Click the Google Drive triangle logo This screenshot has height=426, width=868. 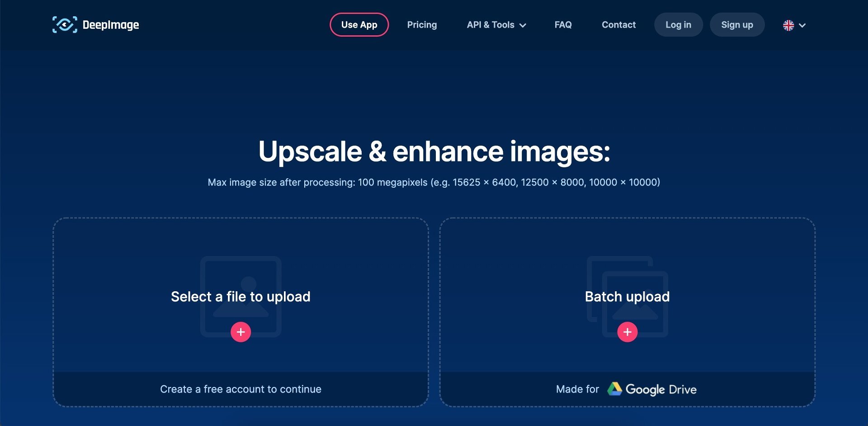coord(614,389)
